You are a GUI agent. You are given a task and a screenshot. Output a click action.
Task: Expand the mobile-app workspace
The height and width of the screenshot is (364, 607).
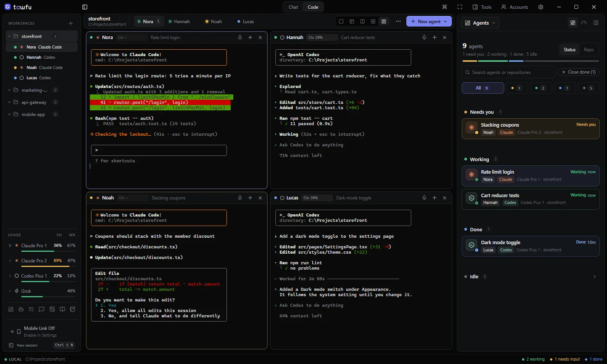click(9, 115)
